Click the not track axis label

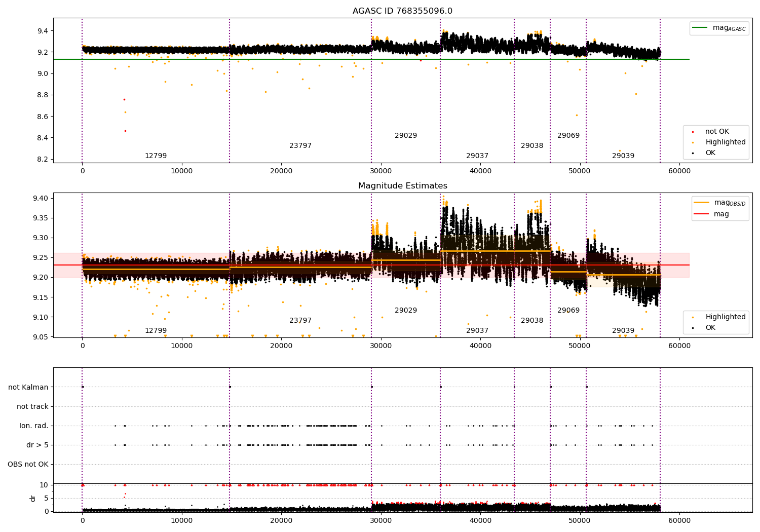(x=32, y=407)
